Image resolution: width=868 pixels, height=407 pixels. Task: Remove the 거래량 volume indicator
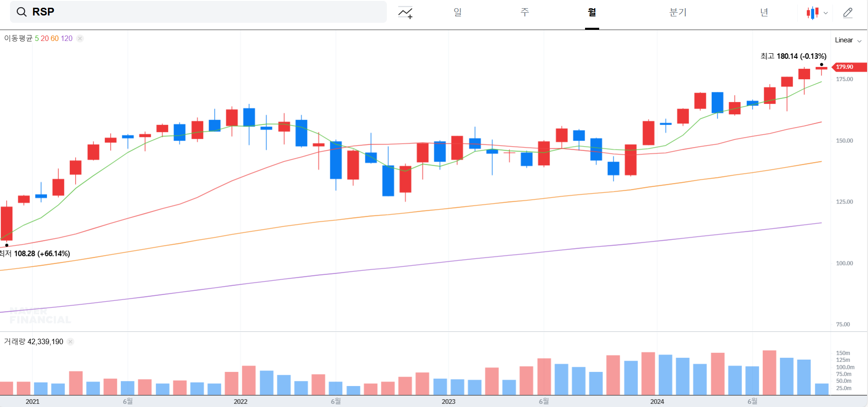tap(70, 341)
